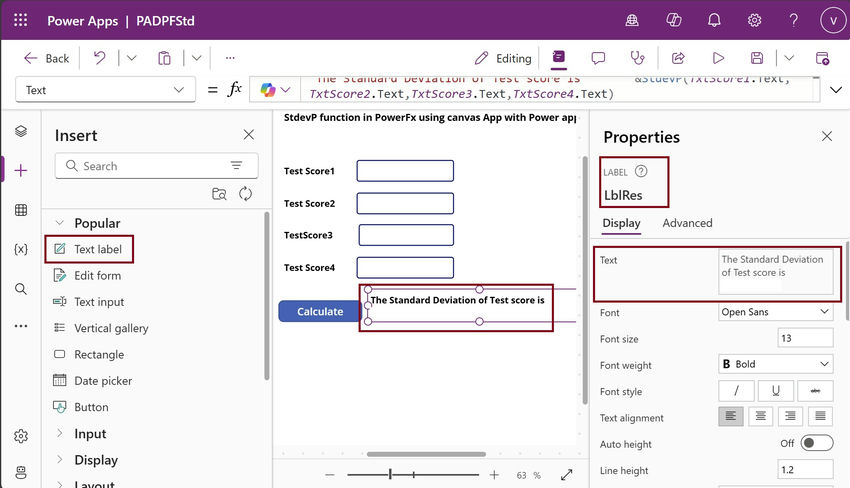
Task: Open Copilot icon in the header
Action: 673,21
